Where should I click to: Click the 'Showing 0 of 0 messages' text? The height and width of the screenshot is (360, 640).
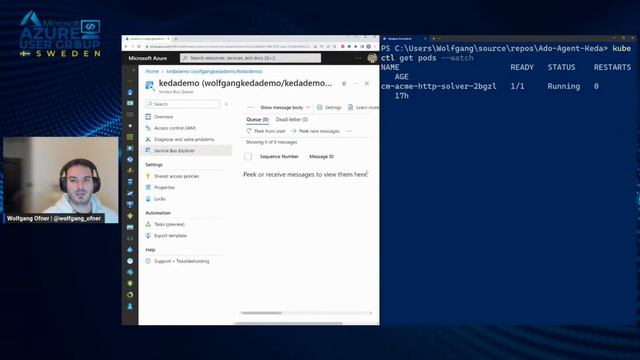(271, 142)
